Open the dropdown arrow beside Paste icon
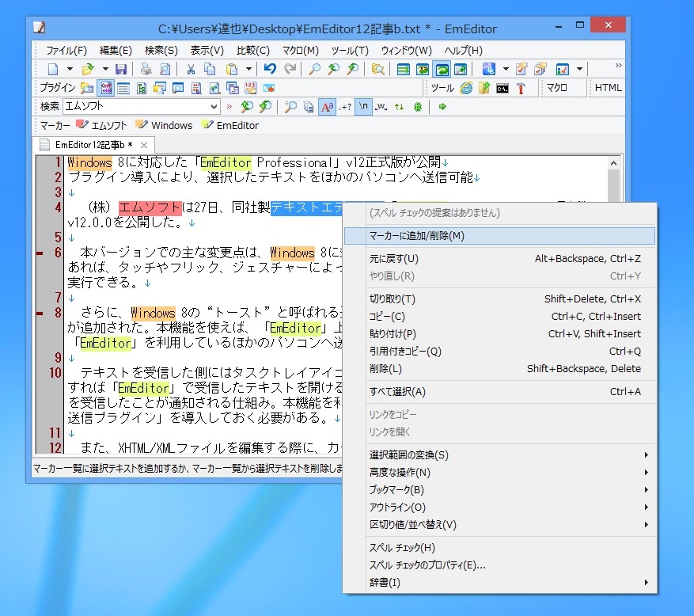Screen dimensions: 694x616 (x=248, y=70)
